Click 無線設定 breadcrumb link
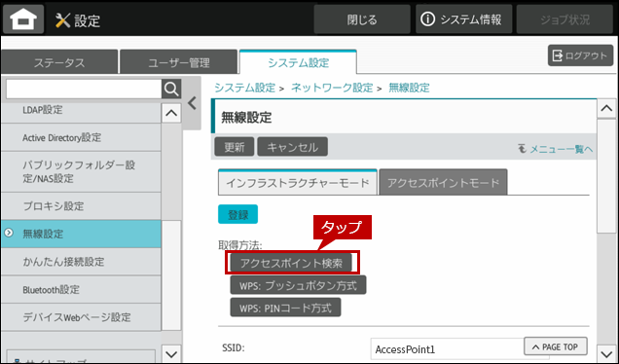619x364 pixels. 409,88
